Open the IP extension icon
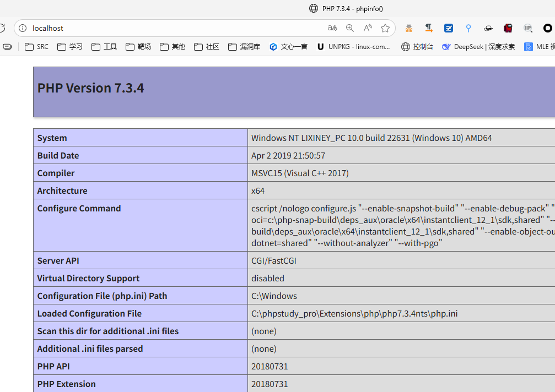This screenshot has height=392, width=555. (528, 28)
